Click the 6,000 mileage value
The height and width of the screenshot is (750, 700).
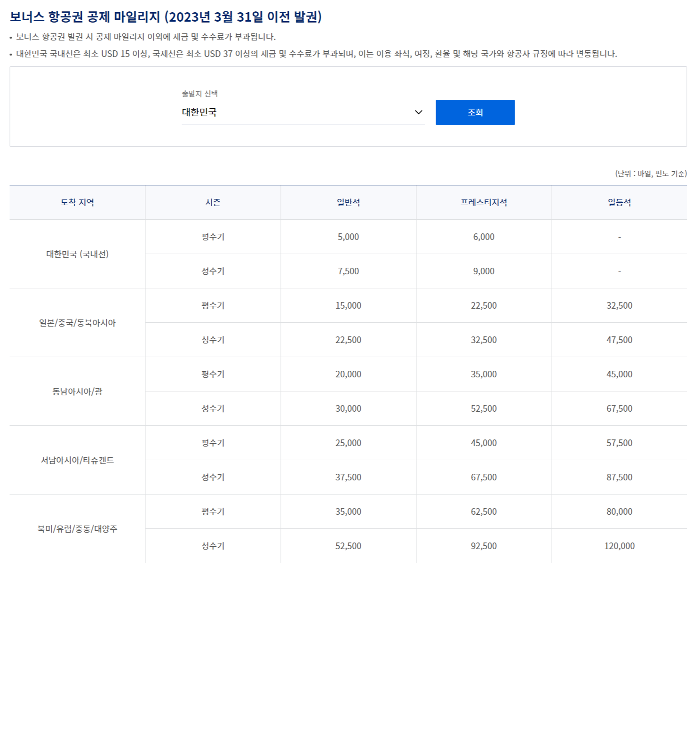coord(484,237)
